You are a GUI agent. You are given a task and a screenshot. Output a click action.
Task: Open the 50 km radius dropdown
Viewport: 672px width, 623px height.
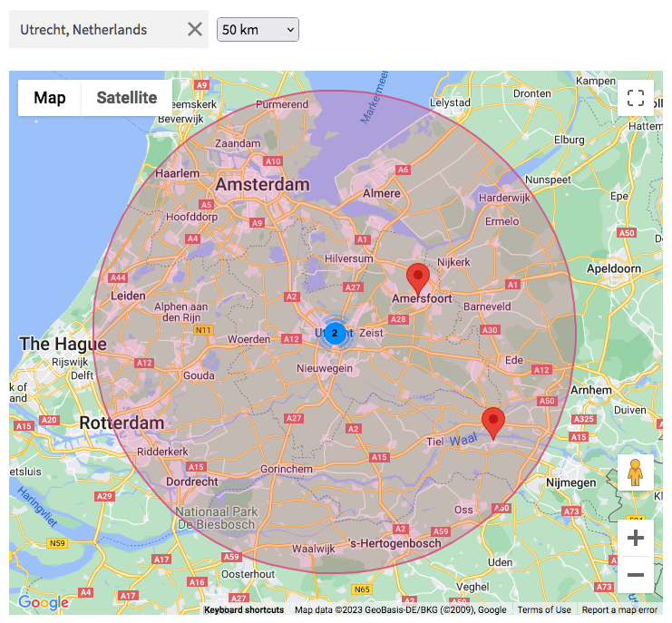(x=258, y=30)
